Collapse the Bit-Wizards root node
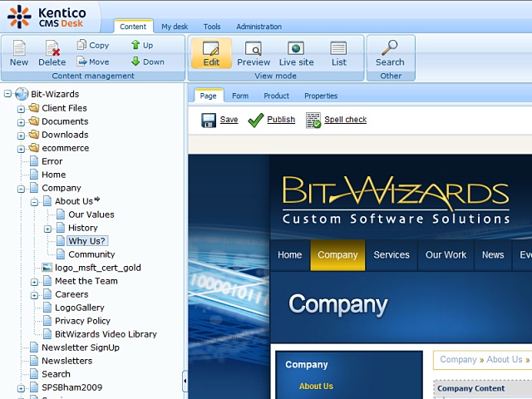Viewport: 532px width, 399px height. tap(7, 94)
